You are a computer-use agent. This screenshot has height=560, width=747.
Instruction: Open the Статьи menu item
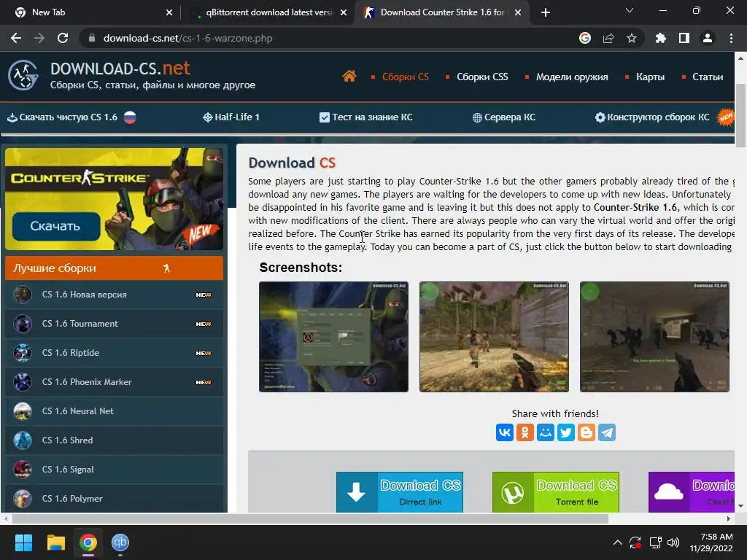[708, 77]
